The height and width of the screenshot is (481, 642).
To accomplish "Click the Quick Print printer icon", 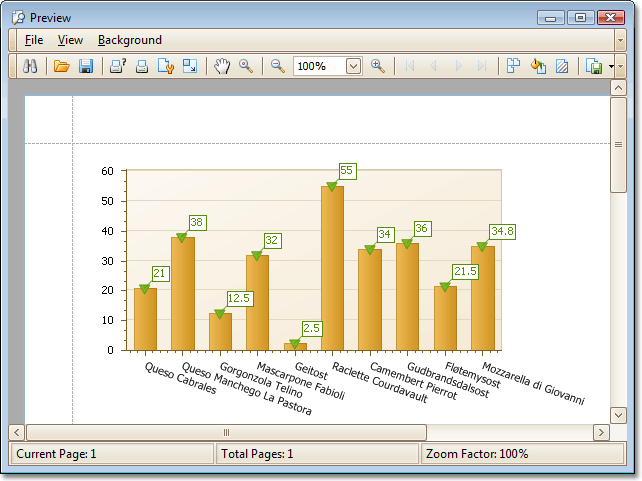I will tap(142, 66).
